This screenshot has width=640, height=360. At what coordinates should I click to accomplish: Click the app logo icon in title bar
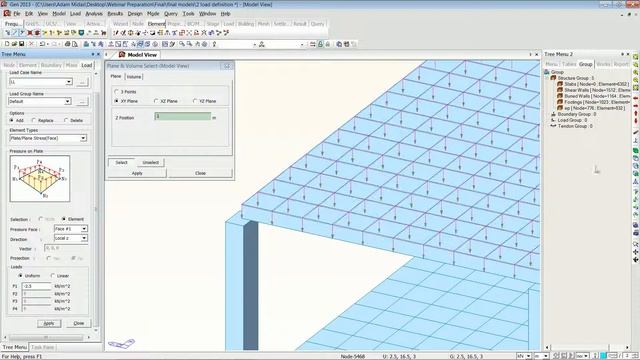pos(4,4)
